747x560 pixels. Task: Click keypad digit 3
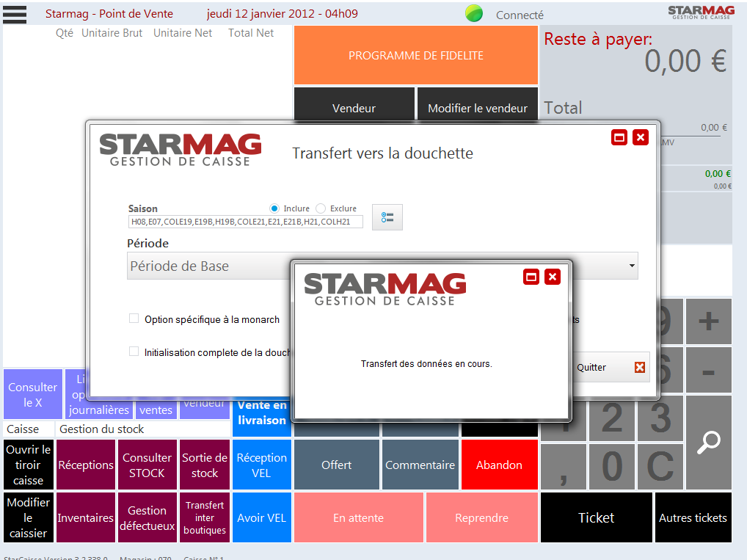(x=660, y=418)
